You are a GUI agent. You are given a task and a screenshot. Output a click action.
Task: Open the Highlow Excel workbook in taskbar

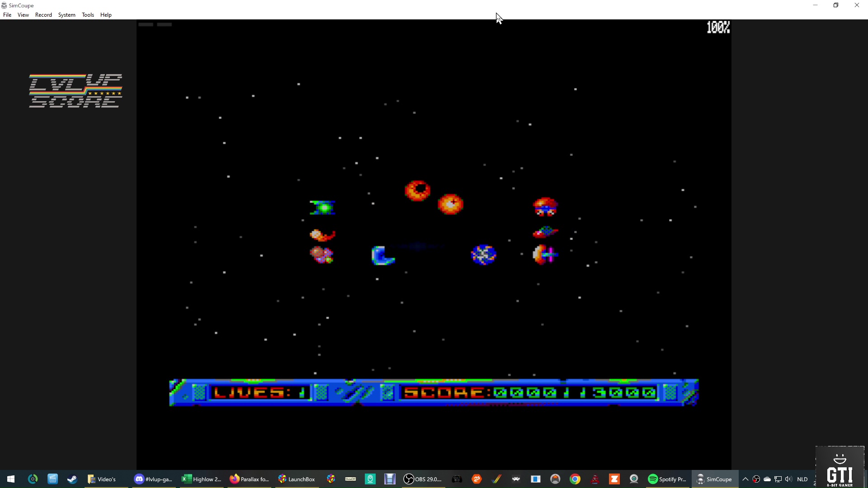tap(202, 479)
